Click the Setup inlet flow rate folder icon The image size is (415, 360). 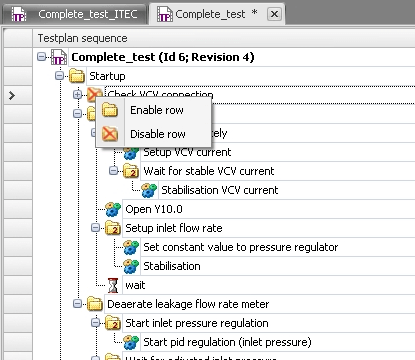pyautogui.click(x=113, y=228)
